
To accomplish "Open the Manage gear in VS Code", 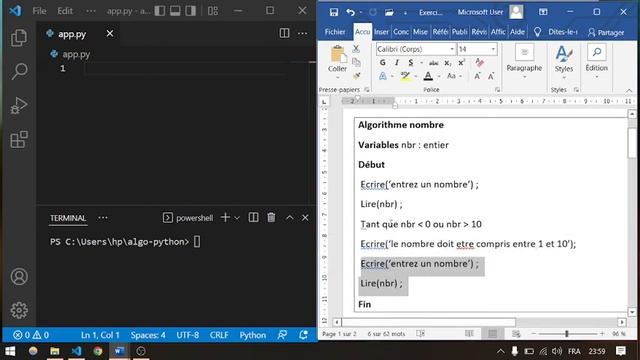I will point(19,311).
